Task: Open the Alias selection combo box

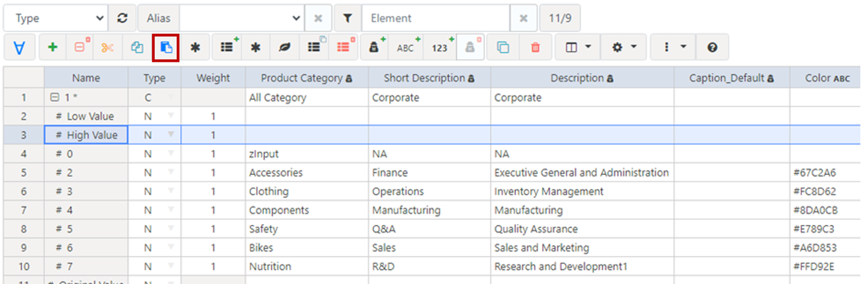Action: [242, 19]
